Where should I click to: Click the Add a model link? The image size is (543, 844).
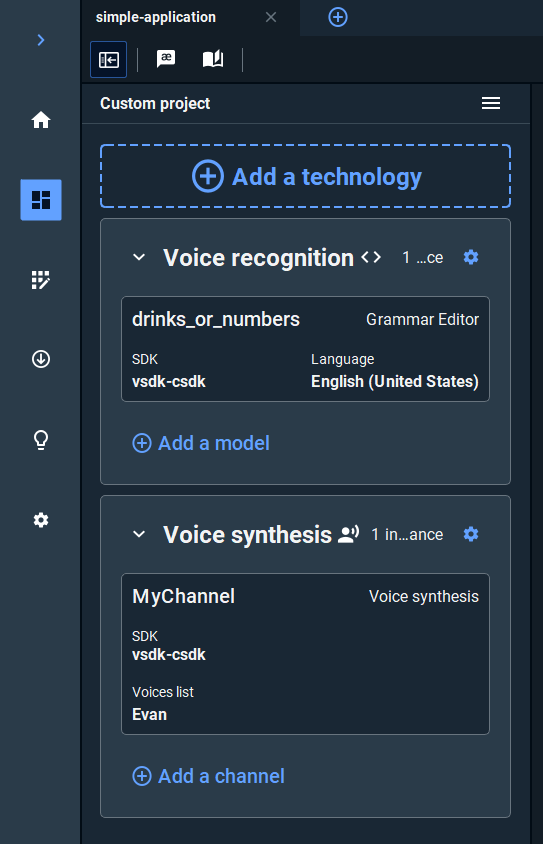point(201,443)
